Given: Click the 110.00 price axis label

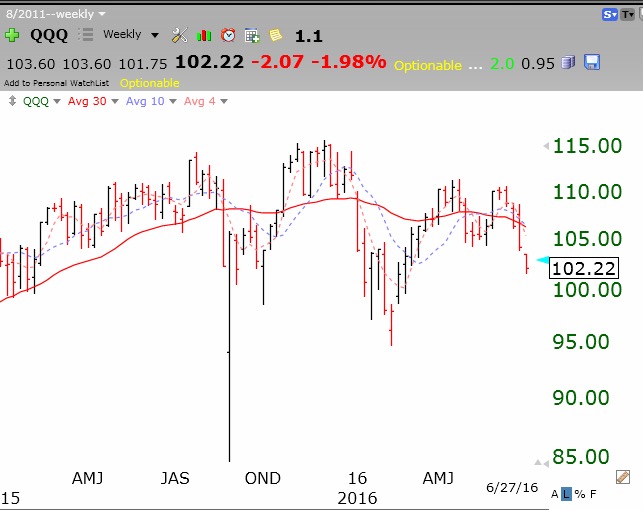Looking at the screenshot, I should [x=587, y=192].
